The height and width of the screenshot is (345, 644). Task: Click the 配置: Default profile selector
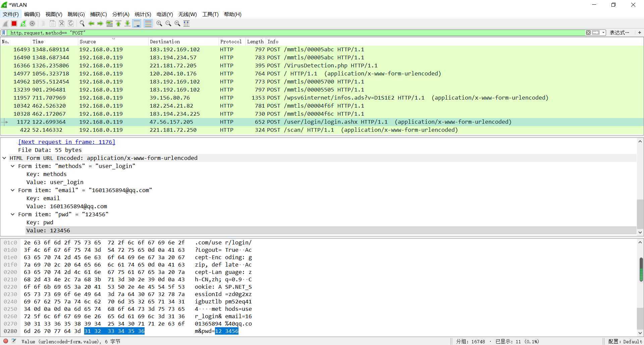point(625,341)
